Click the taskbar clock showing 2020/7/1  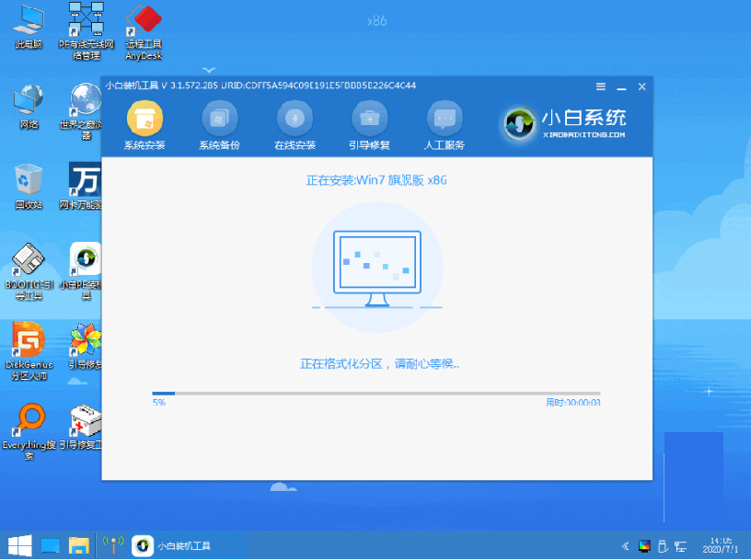[721, 545]
